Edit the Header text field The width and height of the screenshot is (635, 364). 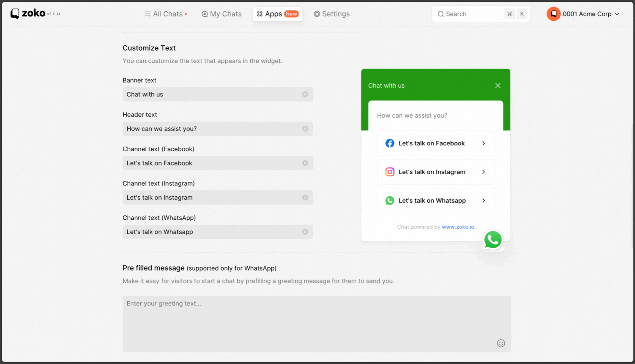click(218, 129)
